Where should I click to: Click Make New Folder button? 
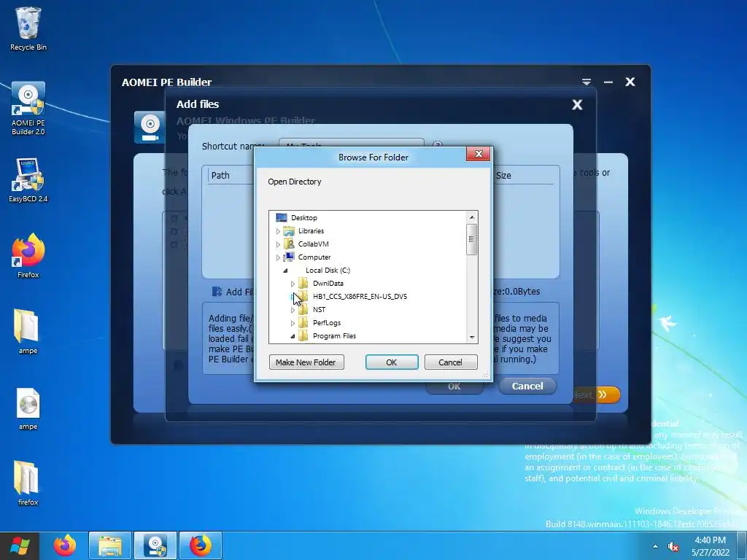coord(306,362)
